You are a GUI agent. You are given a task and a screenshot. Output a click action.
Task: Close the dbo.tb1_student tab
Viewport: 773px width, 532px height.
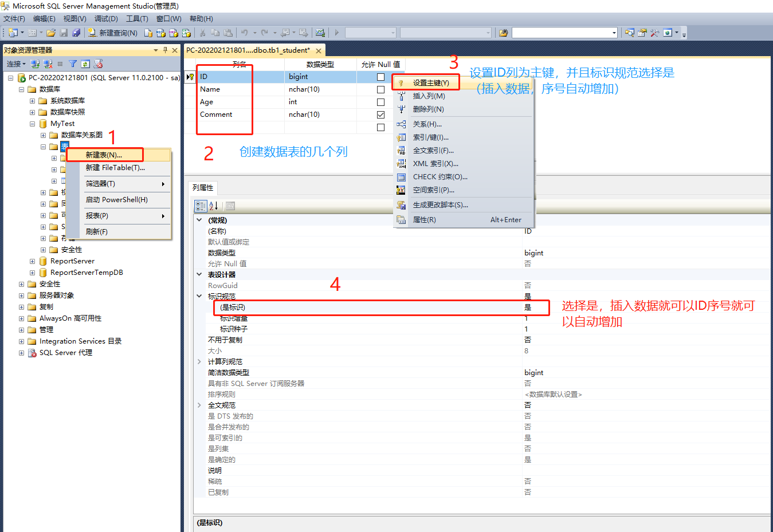click(x=319, y=51)
